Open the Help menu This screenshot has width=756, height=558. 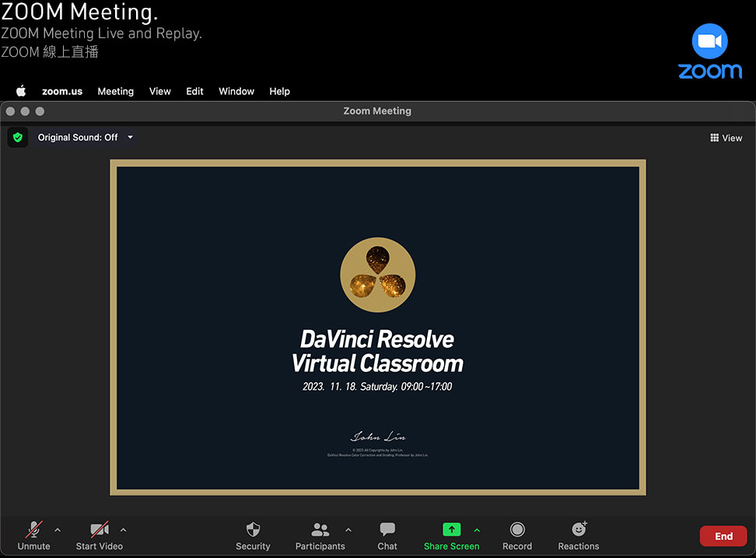coord(280,91)
